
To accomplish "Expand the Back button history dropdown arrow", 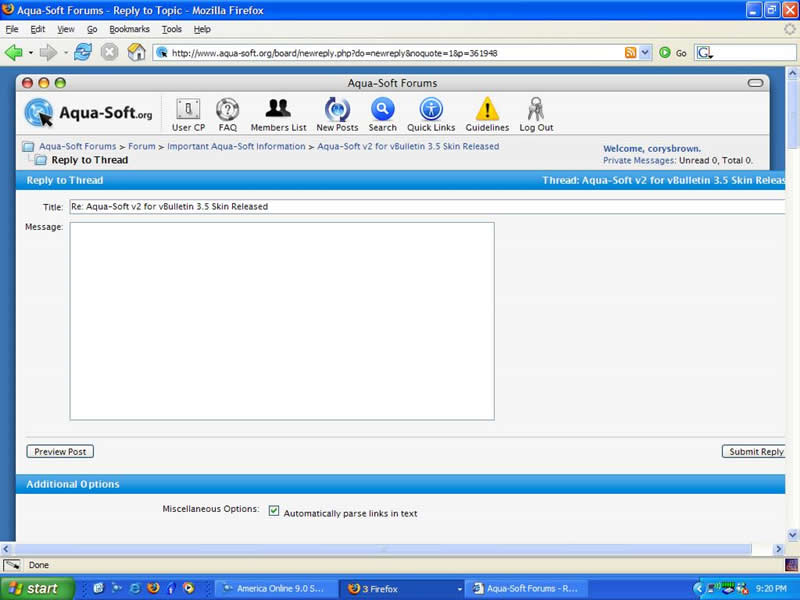I will pyautogui.click(x=31, y=53).
